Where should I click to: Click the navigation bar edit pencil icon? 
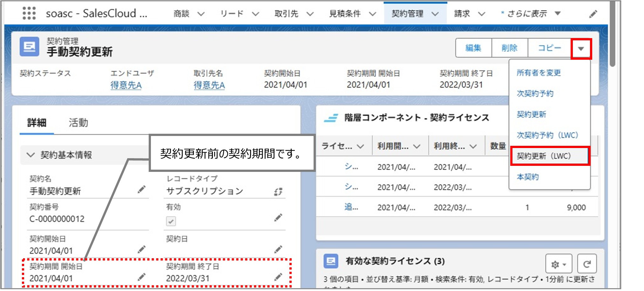point(593,14)
